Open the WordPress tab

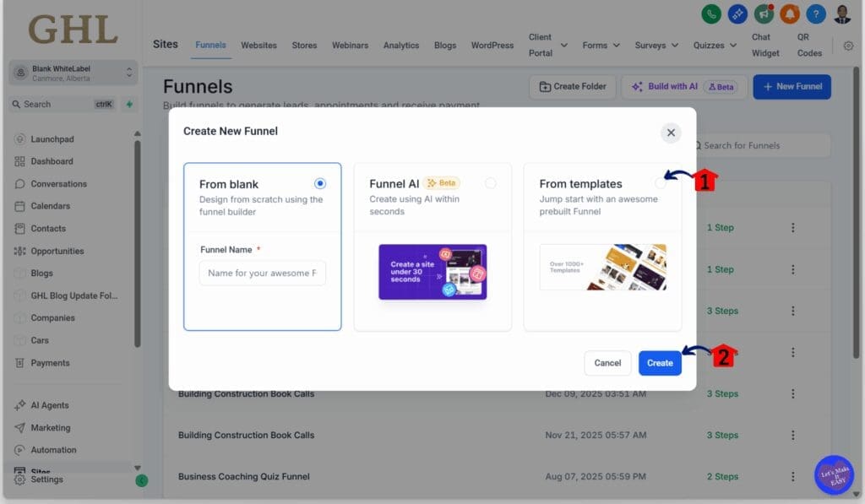click(492, 46)
